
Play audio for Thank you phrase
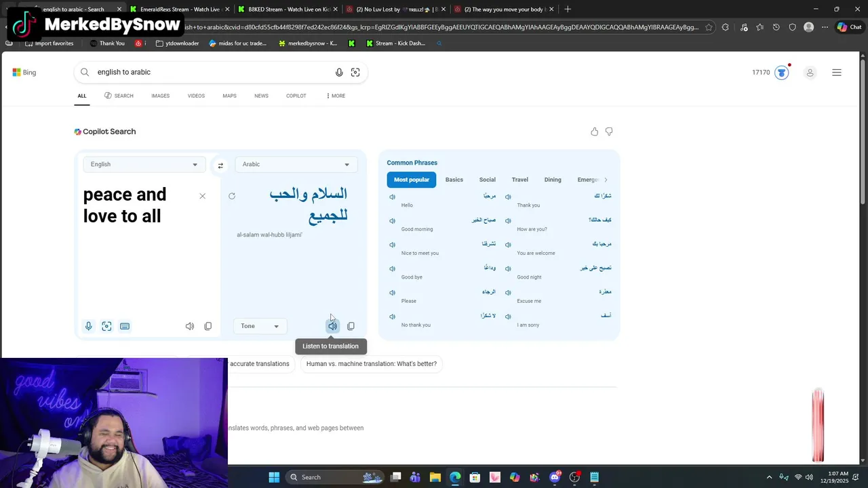pos(508,197)
